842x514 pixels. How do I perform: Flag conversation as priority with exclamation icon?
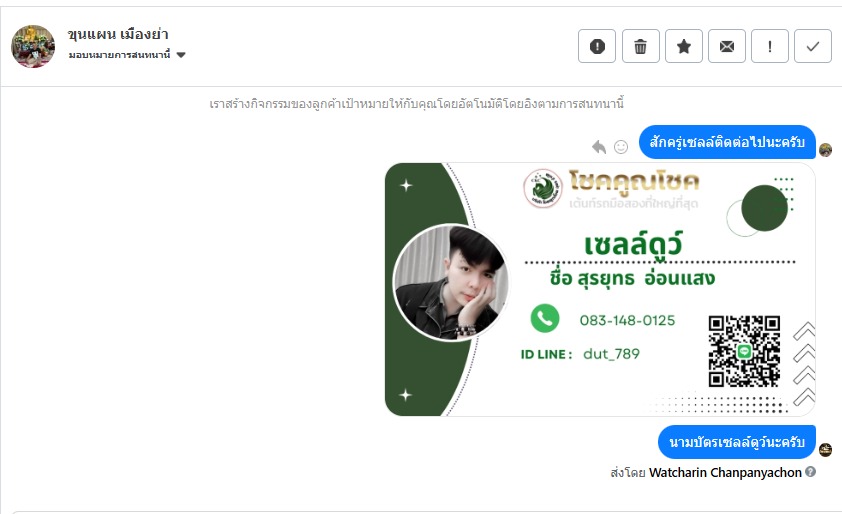[770, 46]
